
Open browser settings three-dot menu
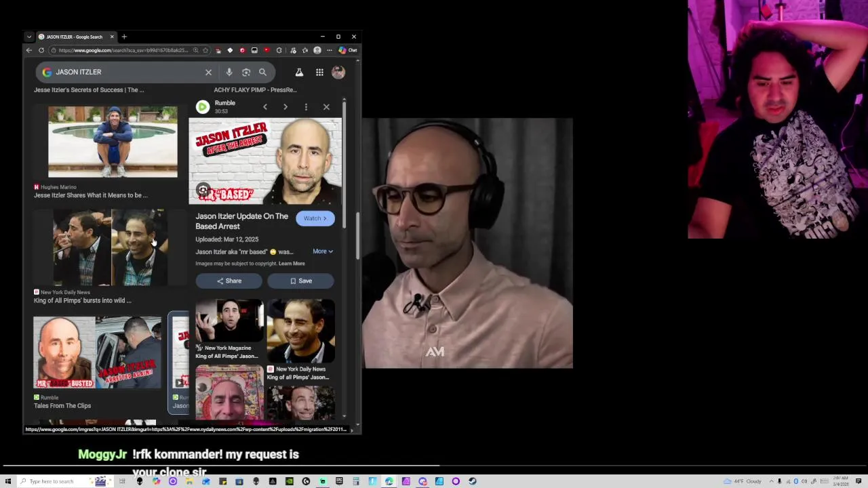(x=330, y=50)
